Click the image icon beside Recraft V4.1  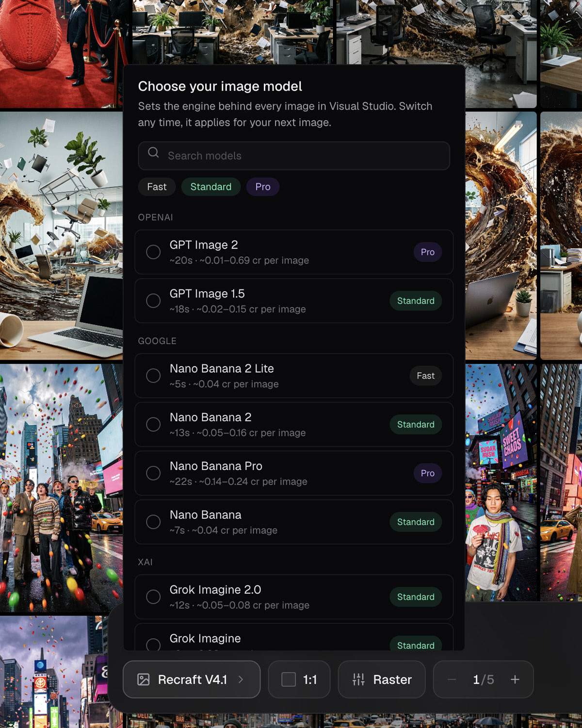pyautogui.click(x=144, y=679)
